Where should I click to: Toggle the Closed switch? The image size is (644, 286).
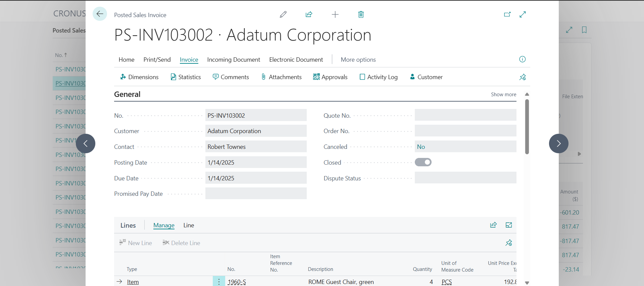coord(423,162)
